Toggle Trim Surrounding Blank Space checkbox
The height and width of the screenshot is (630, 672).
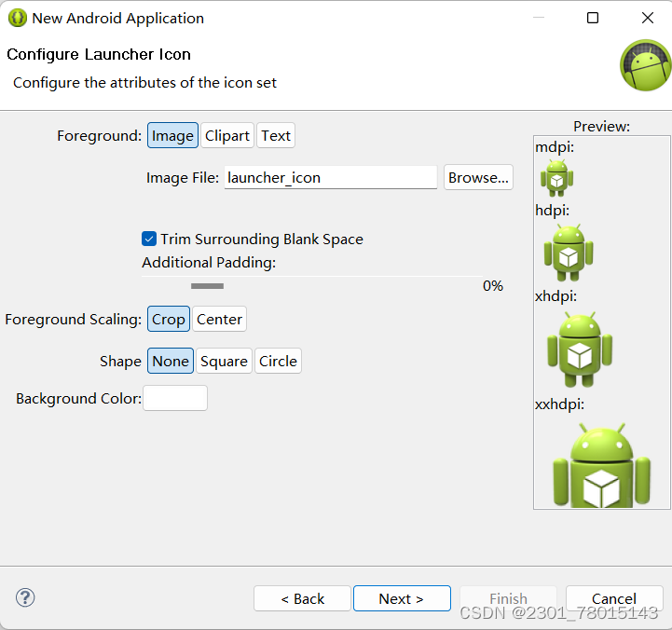point(149,239)
